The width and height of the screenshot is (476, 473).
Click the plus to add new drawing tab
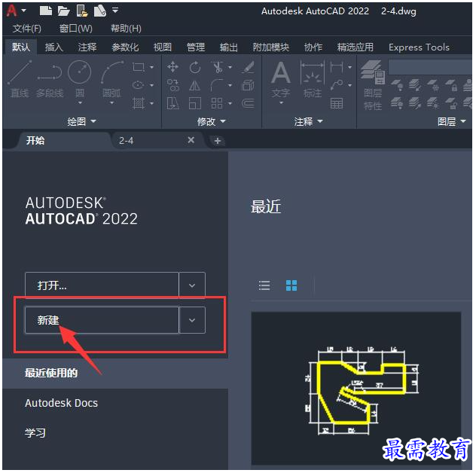pyautogui.click(x=218, y=141)
